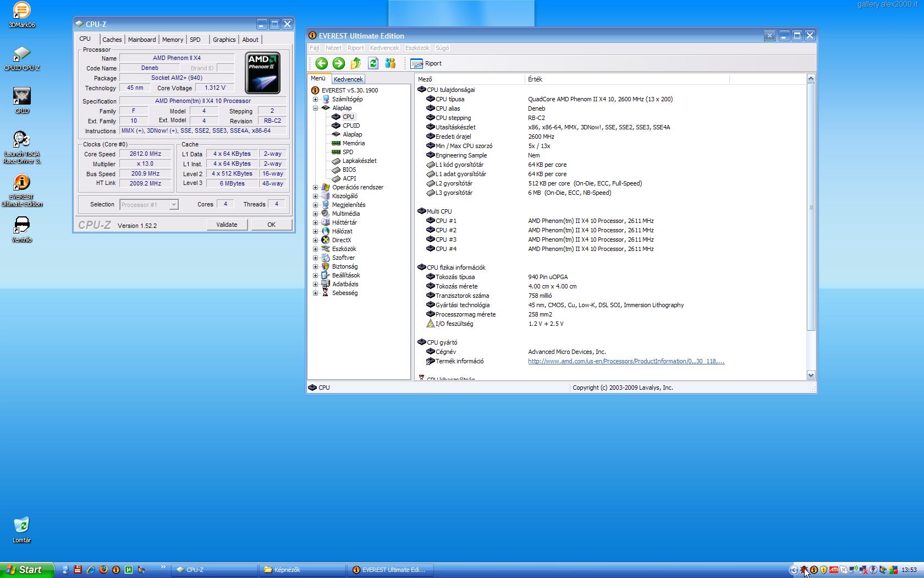This screenshot has width=924, height=578.
Task: Click the green Forward arrow in EVEREST toolbar
Action: pyautogui.click(x=339, y=63)
